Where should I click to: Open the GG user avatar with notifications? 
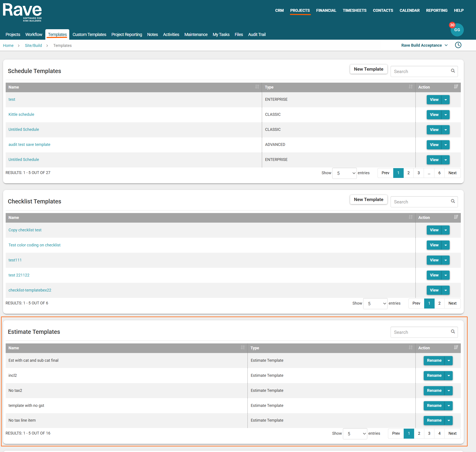tap(457, 30)
